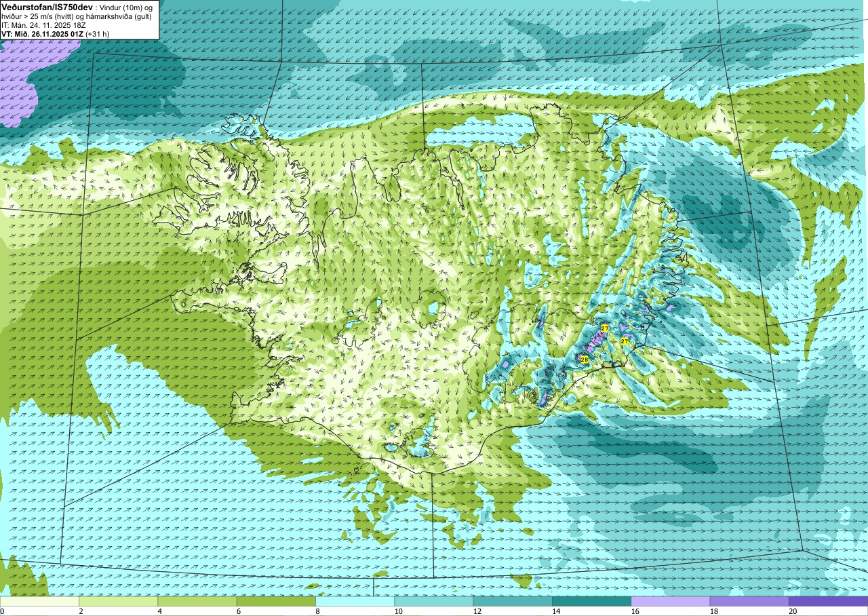
Task: Click the 'hámarkshviða (gult)' legend description text
Action: 119,16
